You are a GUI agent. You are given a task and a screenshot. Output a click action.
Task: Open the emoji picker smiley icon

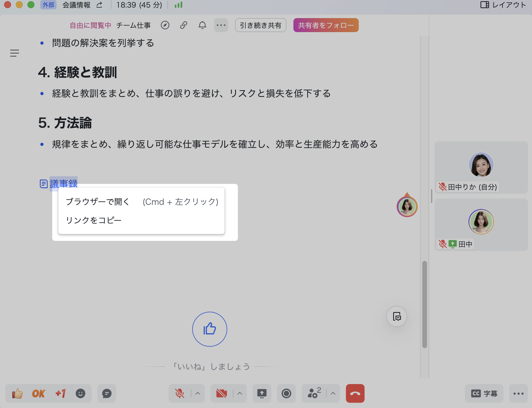coord(80,393)
